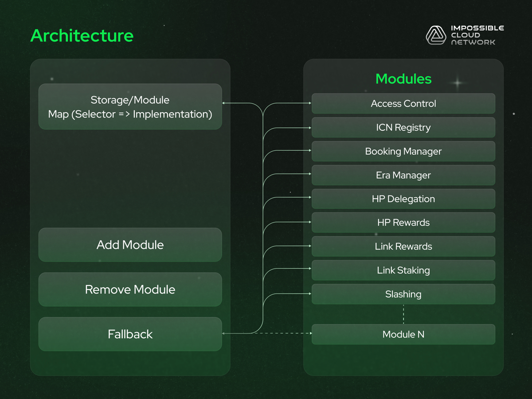Select the ICN Registry module box
This screenshot has height=399, width=532.
point(403,127)
